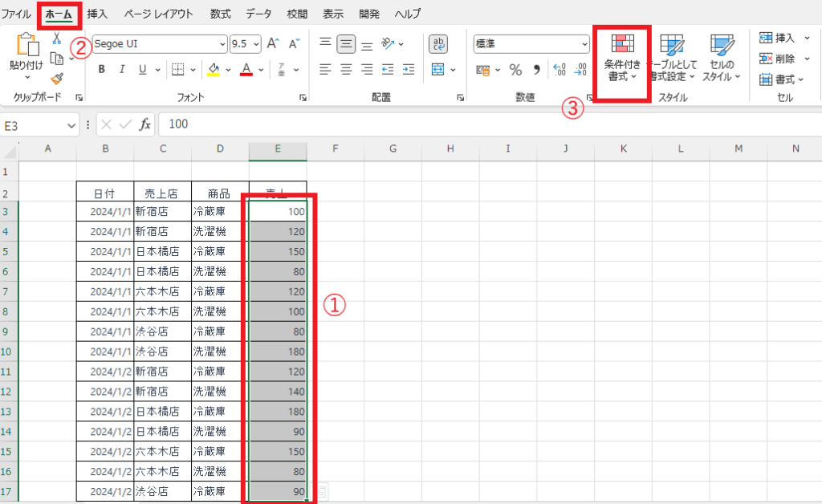Toggle bold formatting
Screen dimensions: 822x504
pos(102,69)
